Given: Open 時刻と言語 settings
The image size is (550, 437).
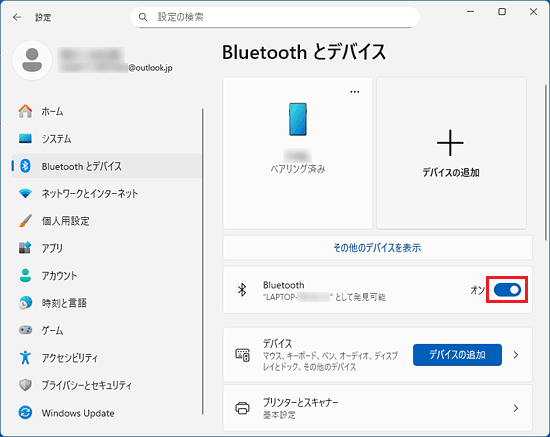Looking at the screenshot, I should pyautogui.click(x=106, y=303).
